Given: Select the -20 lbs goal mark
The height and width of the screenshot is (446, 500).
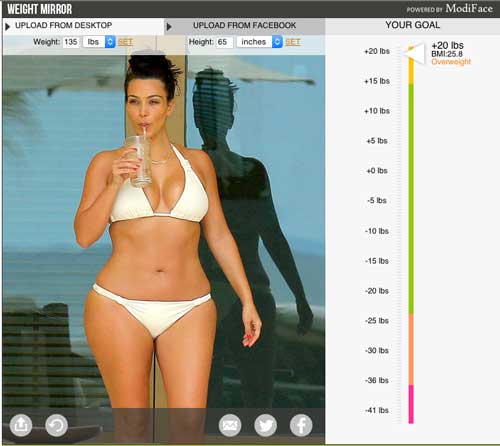Looking at the screenshot, I should pos(377,291).
